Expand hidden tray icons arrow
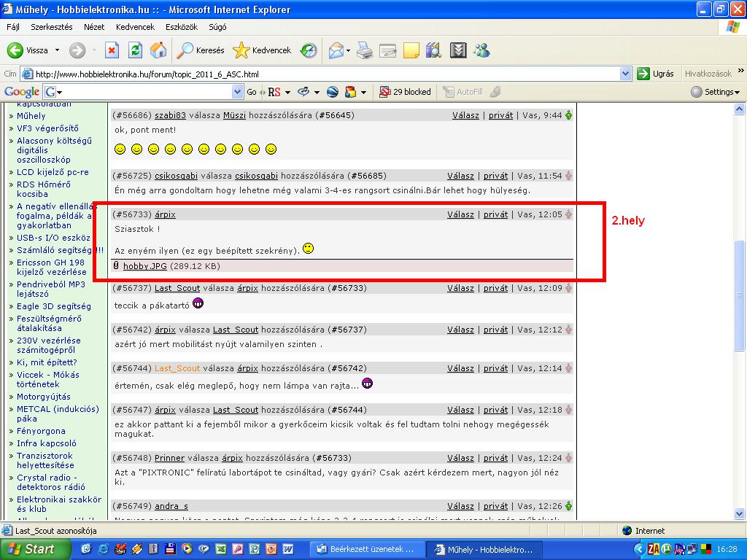Viewport: 747px width, 560px height. click(640, 549)
